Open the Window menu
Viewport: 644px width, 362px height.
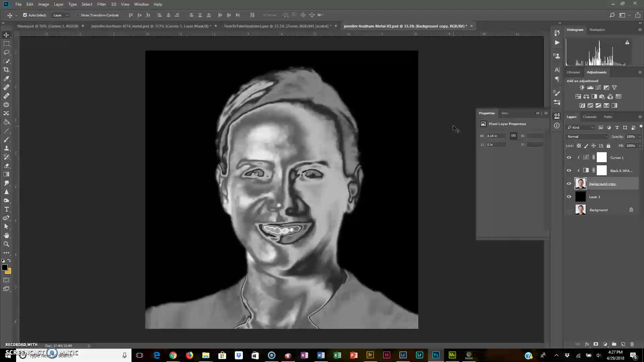pos(141,4)
